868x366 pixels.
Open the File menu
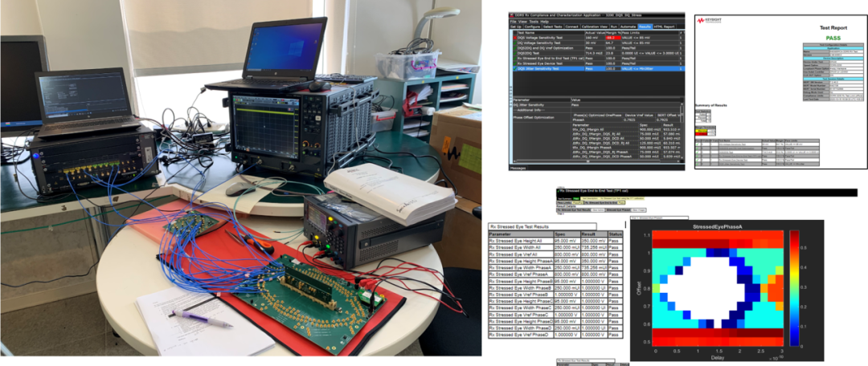click(x=513, y=22)
